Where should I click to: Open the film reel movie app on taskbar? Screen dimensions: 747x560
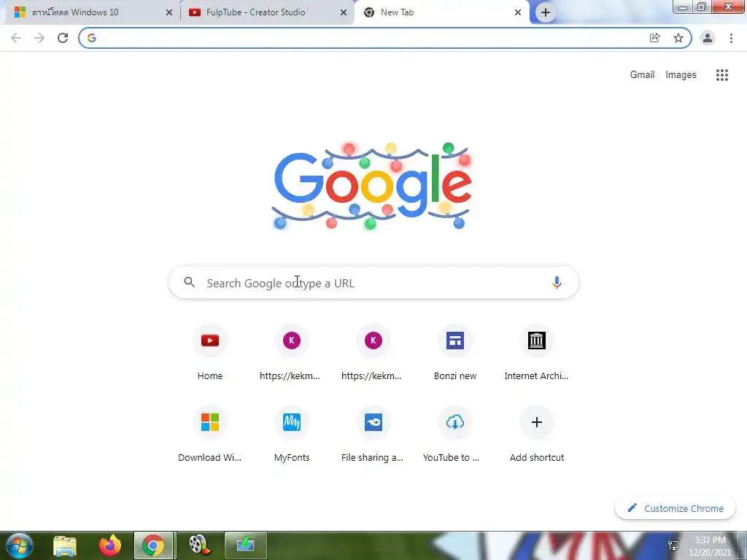pos(200,545)
